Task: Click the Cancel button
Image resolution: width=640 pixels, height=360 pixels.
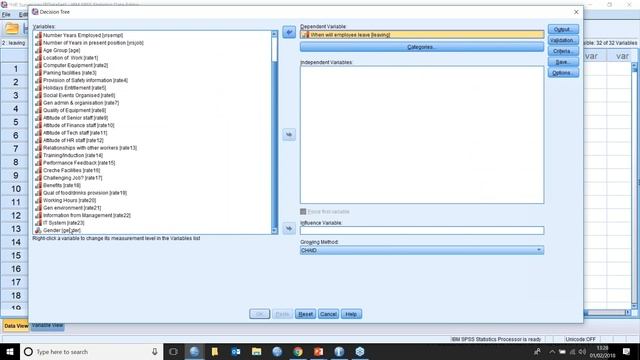Action: (328, 314)
